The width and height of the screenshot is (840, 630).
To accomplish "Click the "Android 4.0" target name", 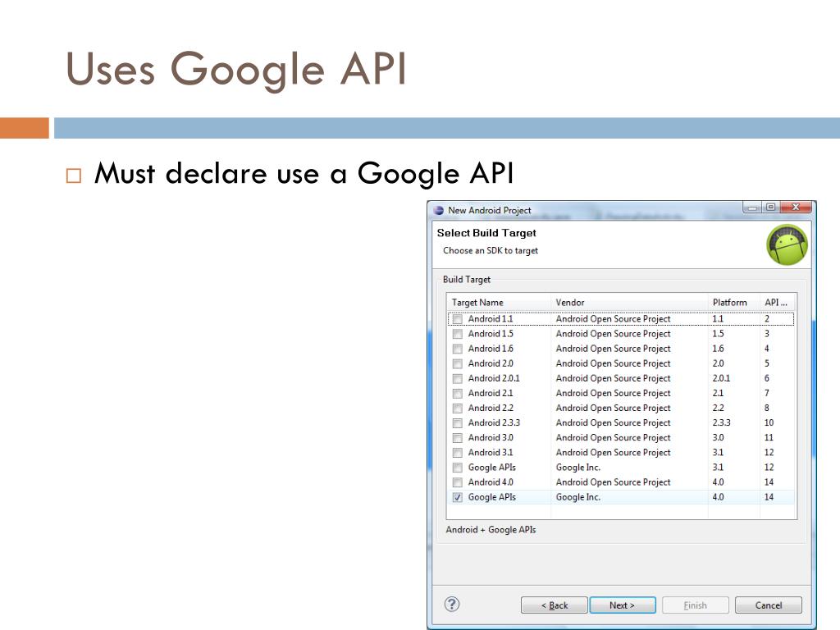I will tap(491, 482).
